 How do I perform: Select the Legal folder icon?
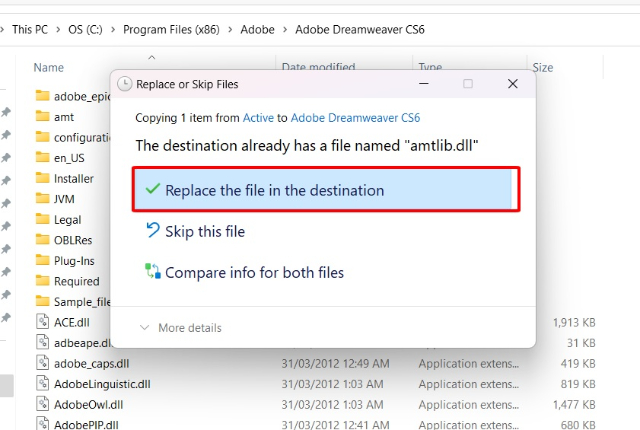(42, 219)
